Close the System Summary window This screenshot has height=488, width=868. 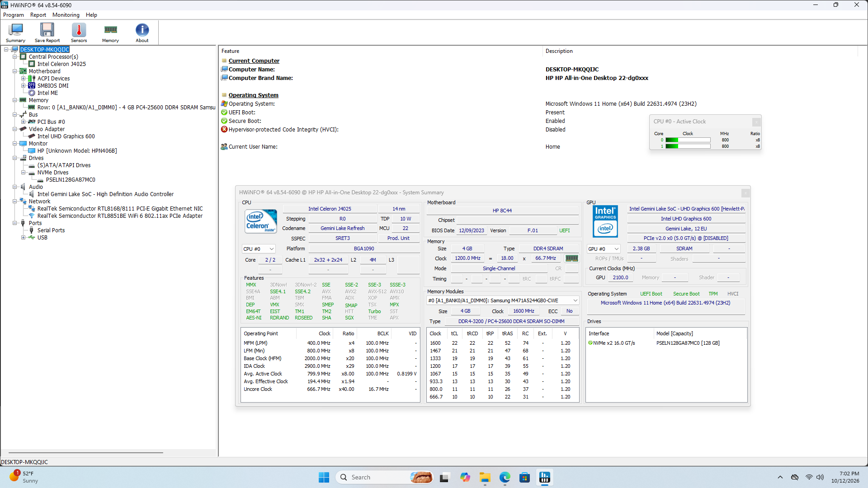point(745,193)
